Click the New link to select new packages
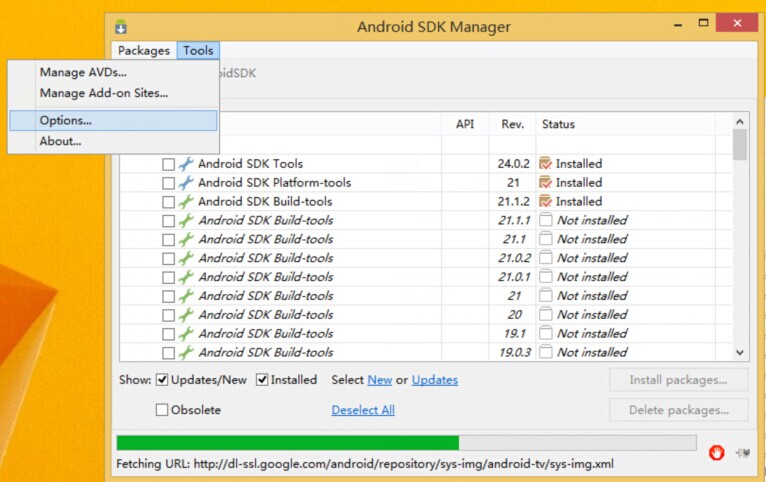The image size is (766, 482). tap(380, 380)
